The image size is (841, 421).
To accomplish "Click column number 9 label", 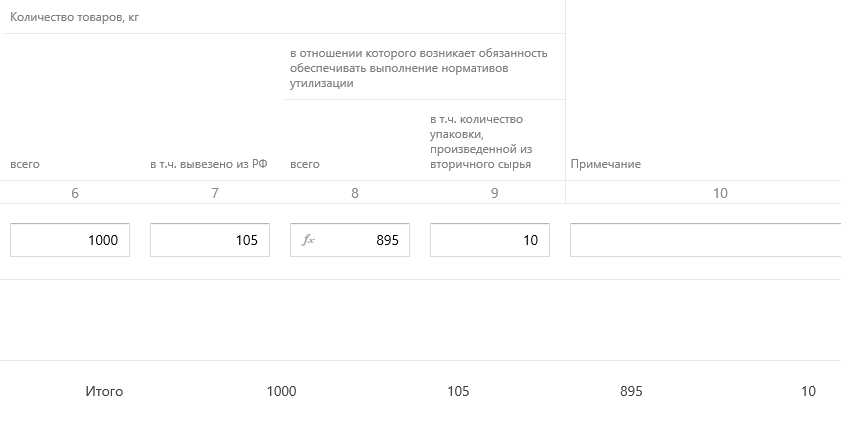I will tap(495, 193).
